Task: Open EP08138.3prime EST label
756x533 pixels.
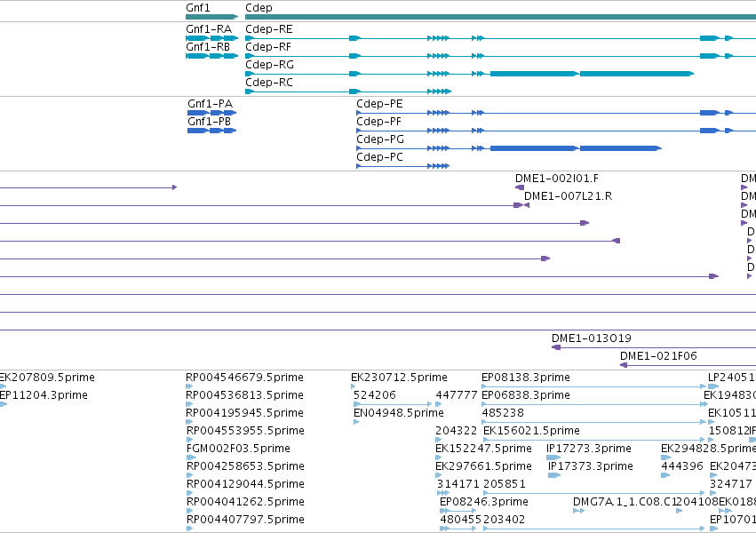Action: pyautogui.click(x=526, y=378)
